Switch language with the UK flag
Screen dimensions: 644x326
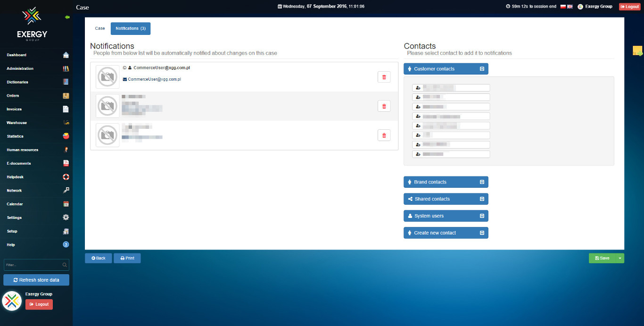tap(570, 7)
